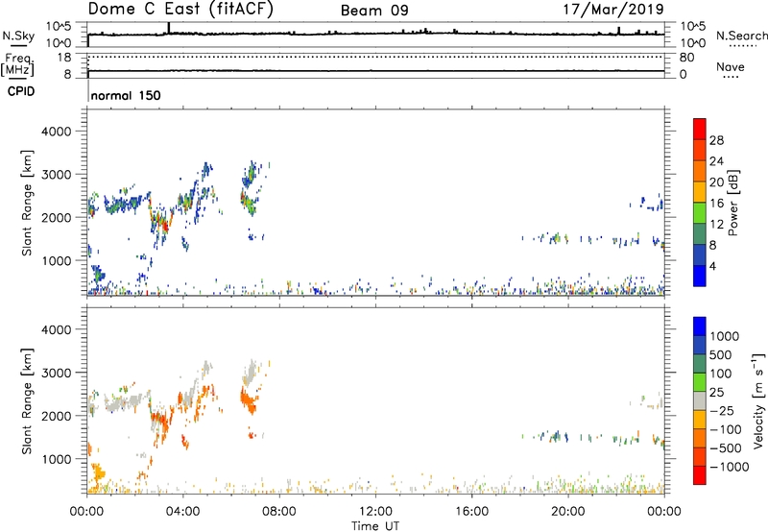Select the "CPID" row label
768x532 pixels.
click(x=21, y=91)
